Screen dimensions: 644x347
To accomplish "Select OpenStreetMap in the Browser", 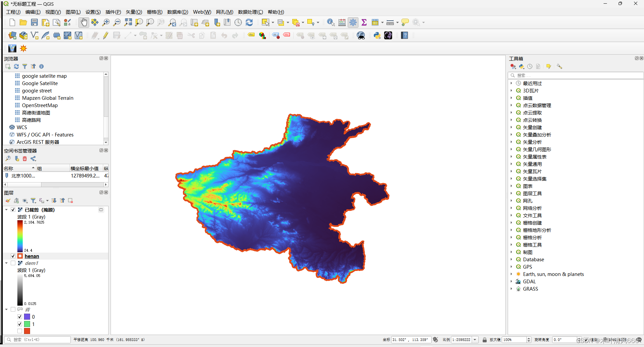I will [40, 105].
